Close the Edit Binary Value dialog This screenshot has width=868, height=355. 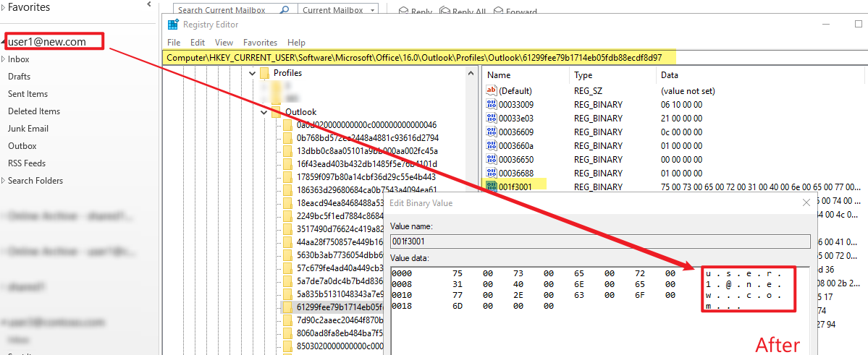tap(806, 203)
